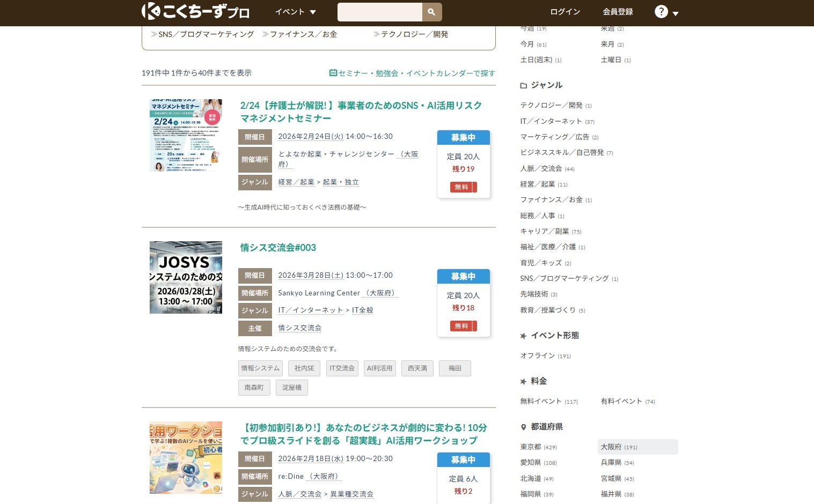Viewport: 814px width, 504px height.
Task: Expand the イベント dropdown in header
Action: 295,12
